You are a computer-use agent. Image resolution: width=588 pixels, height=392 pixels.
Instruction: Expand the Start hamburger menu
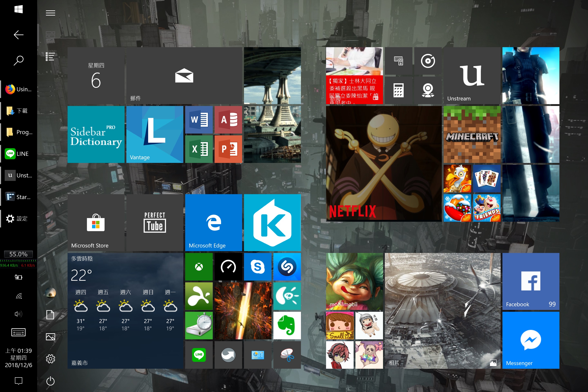click(50, 13)
